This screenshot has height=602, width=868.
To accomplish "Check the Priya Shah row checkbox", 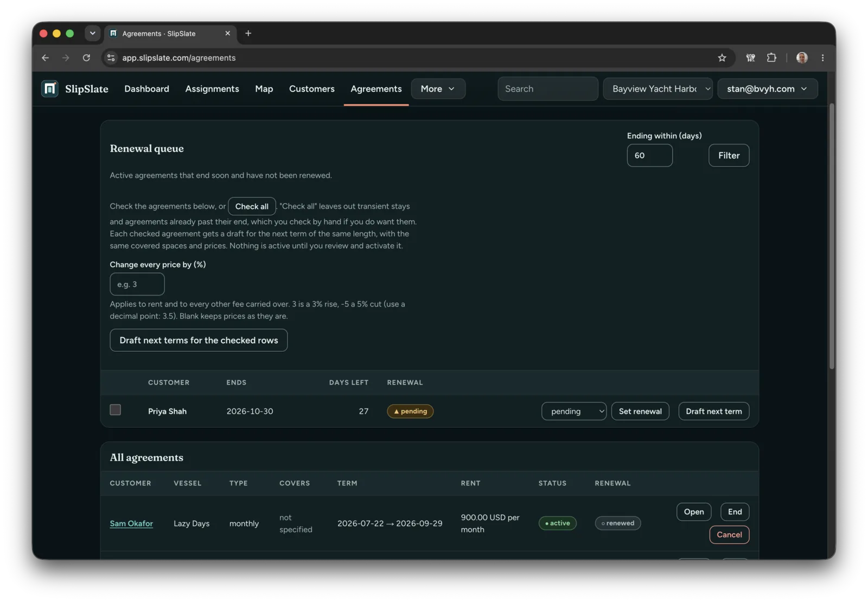I will [115, 410].
